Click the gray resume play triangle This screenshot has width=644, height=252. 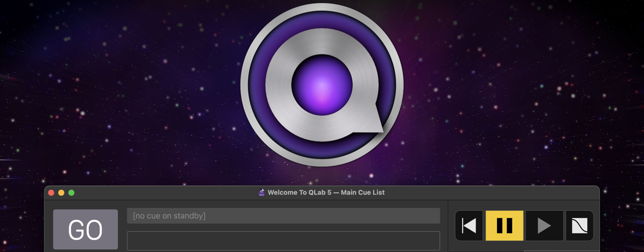(544, 226)
